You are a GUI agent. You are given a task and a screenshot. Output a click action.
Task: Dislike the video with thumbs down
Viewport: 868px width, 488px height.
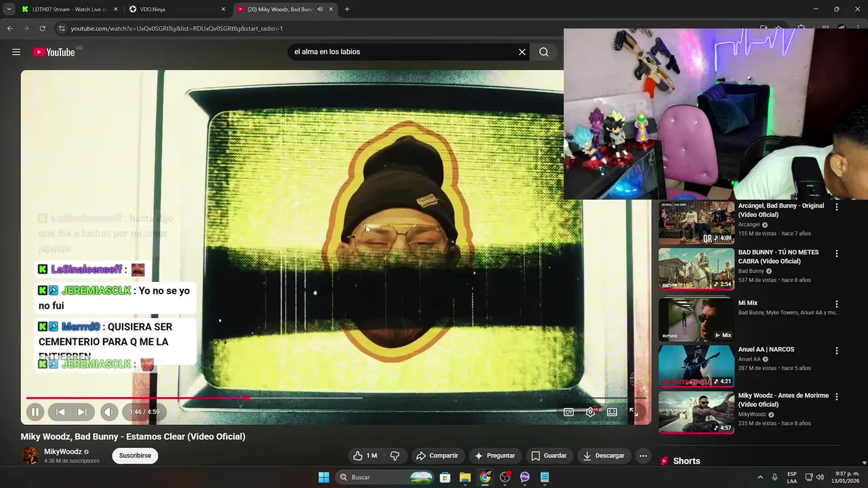tap(395, 455)
